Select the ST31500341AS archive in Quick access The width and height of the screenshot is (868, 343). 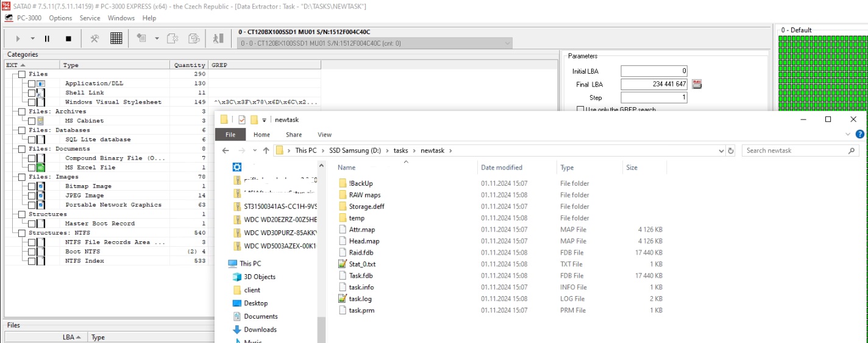(276, 206)
